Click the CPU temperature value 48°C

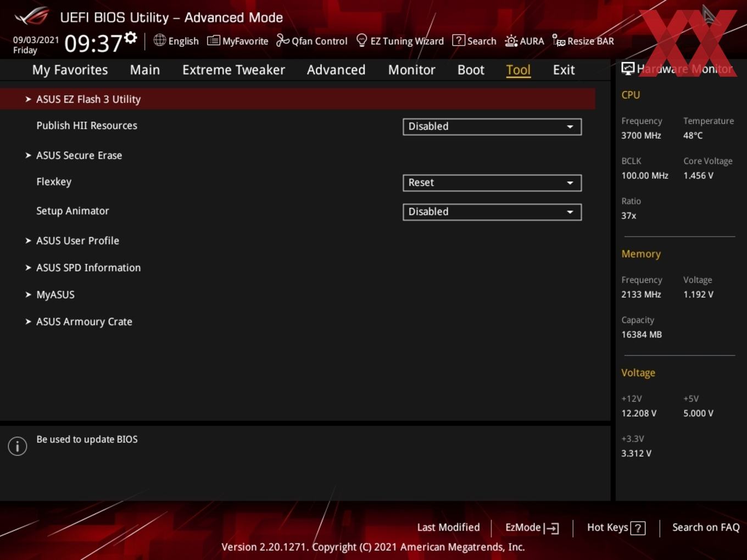click(693, 135)
